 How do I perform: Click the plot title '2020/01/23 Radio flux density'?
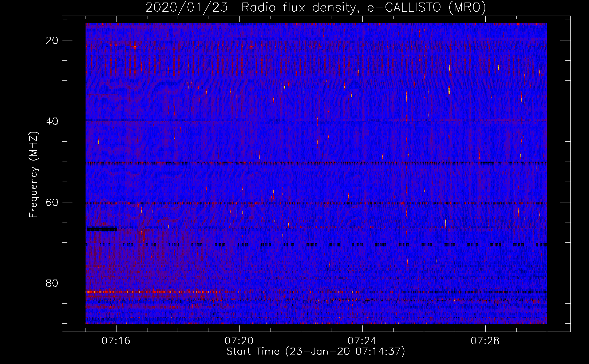(316, 7)
